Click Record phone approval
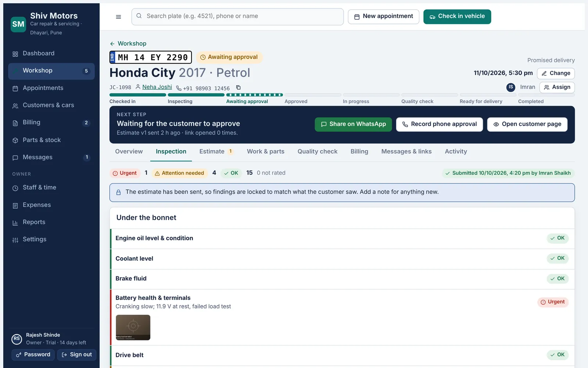The height and width of the screenshot is (368, 588). coord(440,124)
